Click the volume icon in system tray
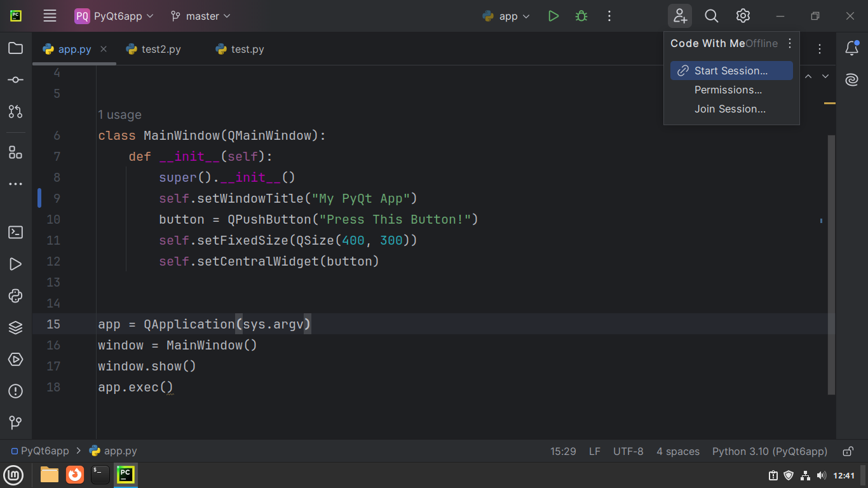 (x=821, y=475)
